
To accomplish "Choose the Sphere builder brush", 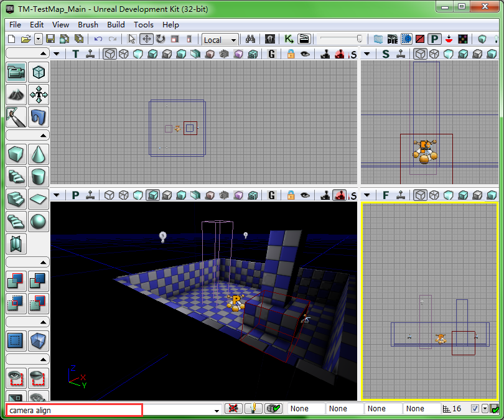I will tap(39, 222).
